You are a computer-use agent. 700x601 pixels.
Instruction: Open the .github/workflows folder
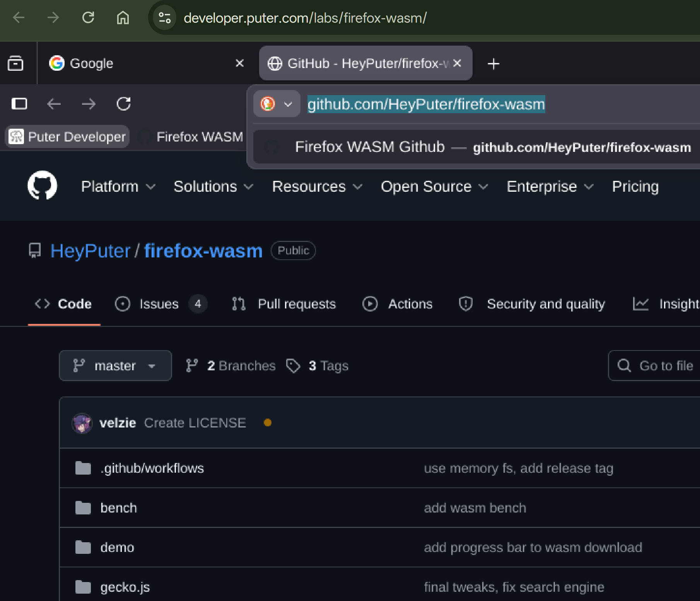[x=152, y=468]
